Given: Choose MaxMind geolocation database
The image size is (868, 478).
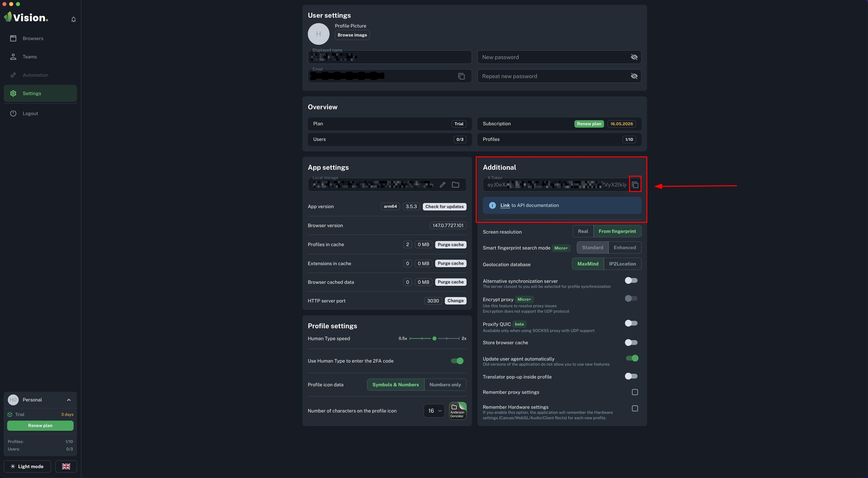Looking at the screenshot, I should 588,264.
